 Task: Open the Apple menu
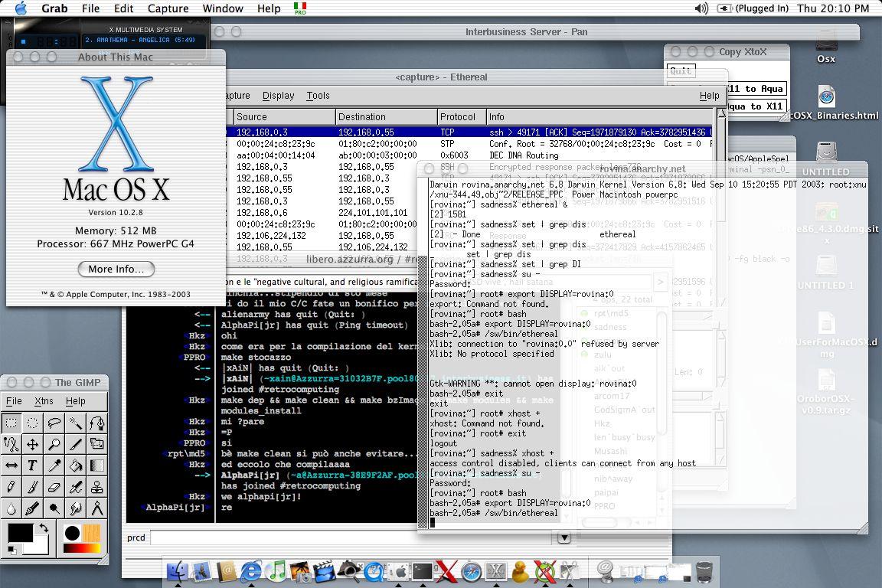[21, 8]
